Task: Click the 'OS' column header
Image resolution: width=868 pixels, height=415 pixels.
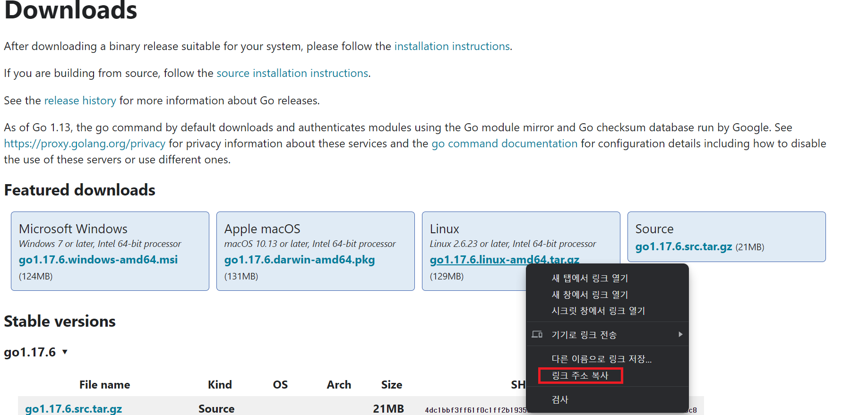Action: [280, 385]
